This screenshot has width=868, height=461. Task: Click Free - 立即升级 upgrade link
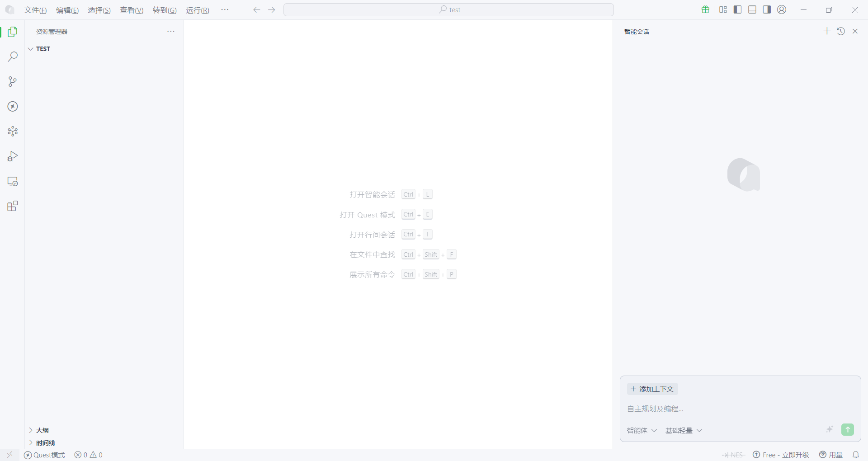click(781, 455)
